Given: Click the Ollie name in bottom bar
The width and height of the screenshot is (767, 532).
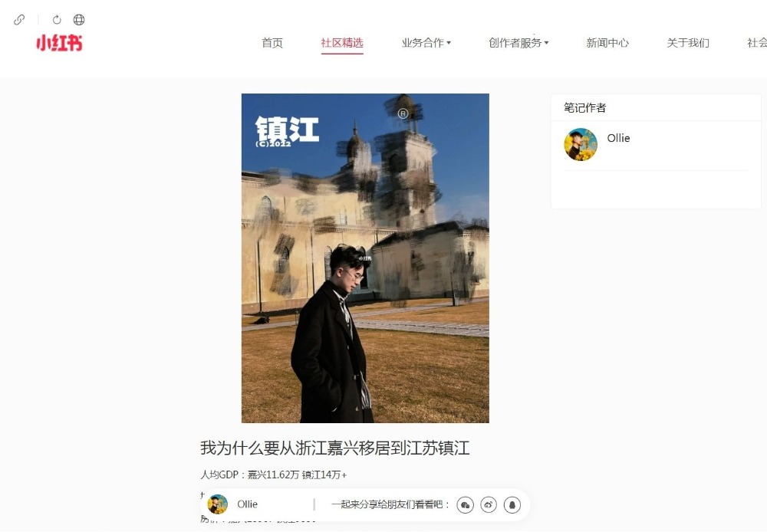Looking at the screenshot, I should 248,504.
